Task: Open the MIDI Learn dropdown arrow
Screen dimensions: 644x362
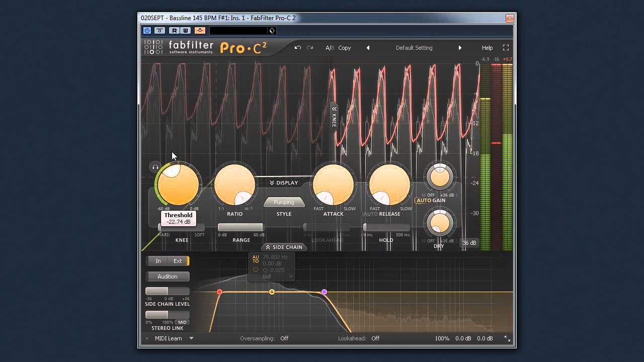Action: coord(191,338)
